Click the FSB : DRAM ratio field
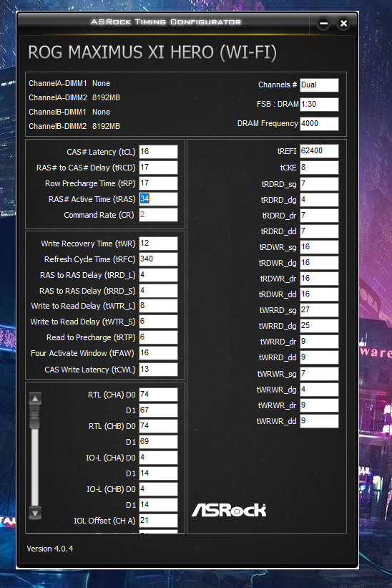This screenshot has width=392, height=588. (x=319, y=105)
